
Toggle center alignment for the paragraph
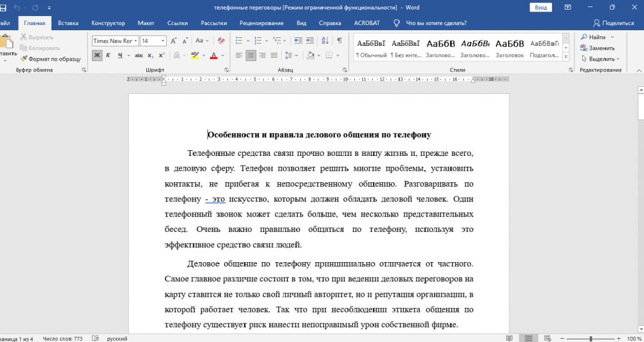click(x=251, y=55)
